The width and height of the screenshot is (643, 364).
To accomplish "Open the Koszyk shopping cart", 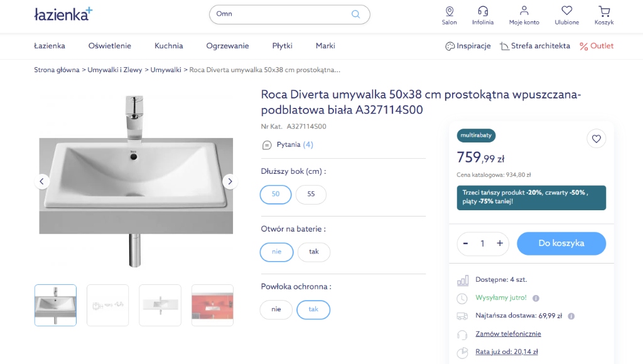I will pyautogui.click(x=604, y=11).
